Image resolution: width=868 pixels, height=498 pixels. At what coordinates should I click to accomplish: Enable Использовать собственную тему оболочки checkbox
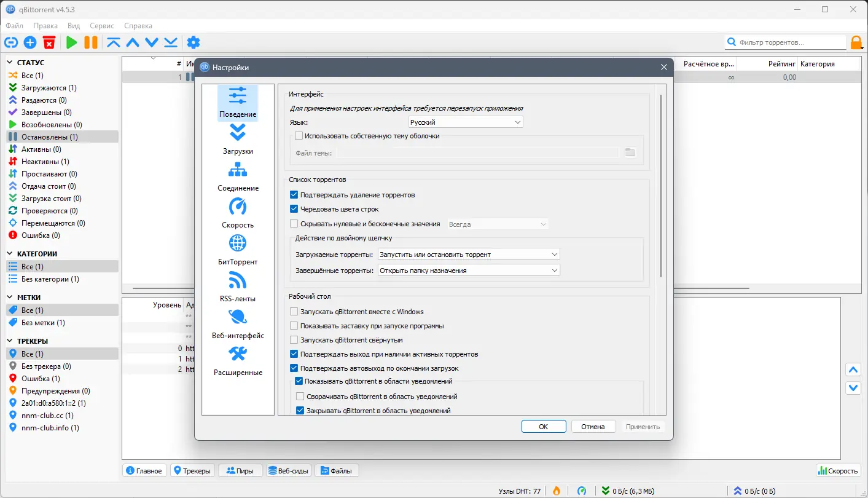coord(299,136)
